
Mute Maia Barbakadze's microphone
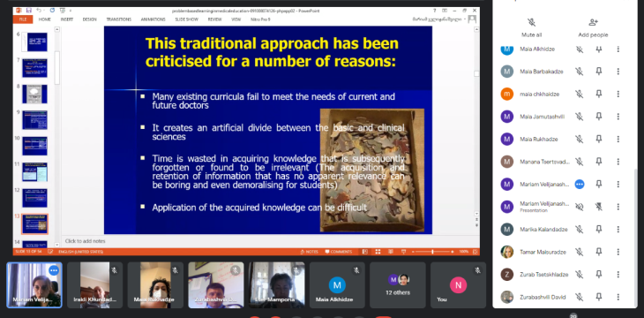pyautogui.click(x=579, y=72)
